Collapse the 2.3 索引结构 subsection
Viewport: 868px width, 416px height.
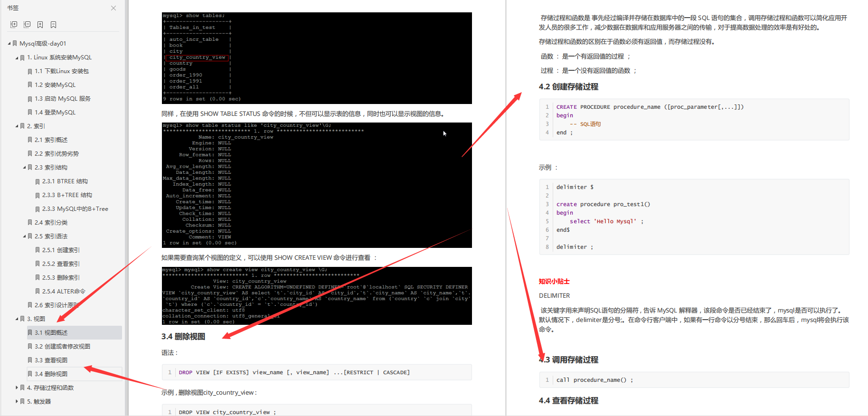(24, 168)
